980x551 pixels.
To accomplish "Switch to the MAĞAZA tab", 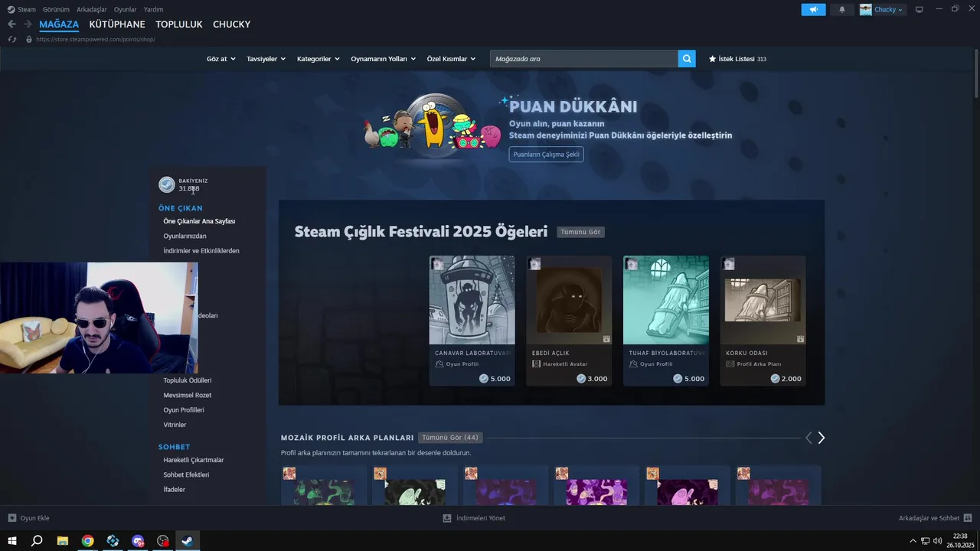I will click(59, 24).
